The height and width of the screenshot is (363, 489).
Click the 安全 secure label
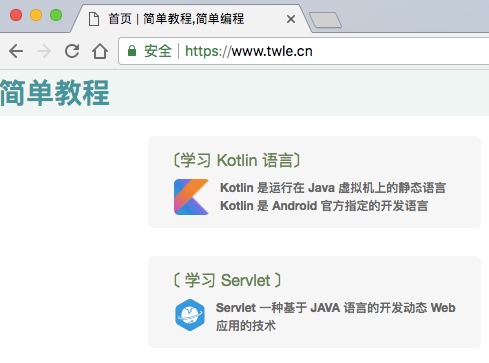[x=158, y=51]
